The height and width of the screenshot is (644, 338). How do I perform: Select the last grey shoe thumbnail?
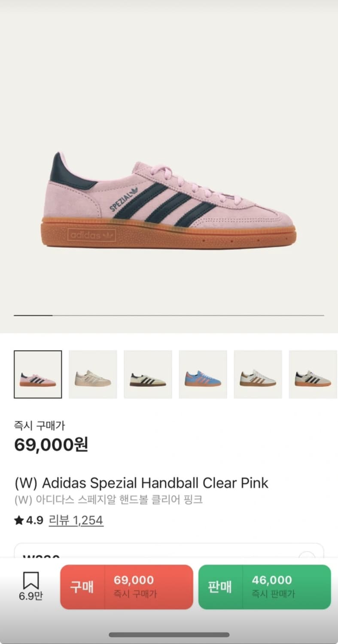pos(313,374)
